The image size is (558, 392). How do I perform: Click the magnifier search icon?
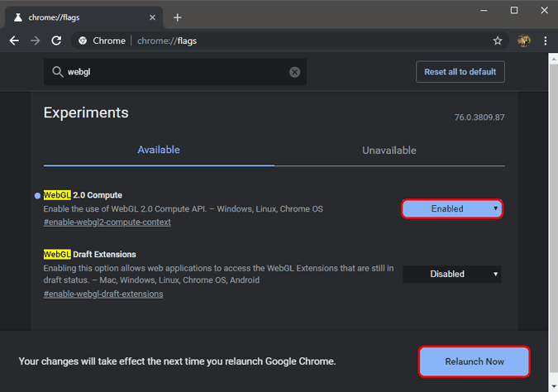(x=57, y=72)
